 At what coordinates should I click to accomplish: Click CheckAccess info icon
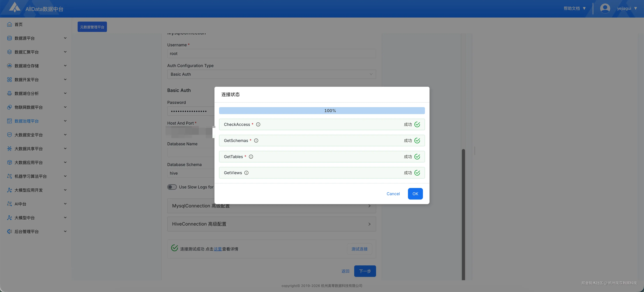[x=258, y=124]
